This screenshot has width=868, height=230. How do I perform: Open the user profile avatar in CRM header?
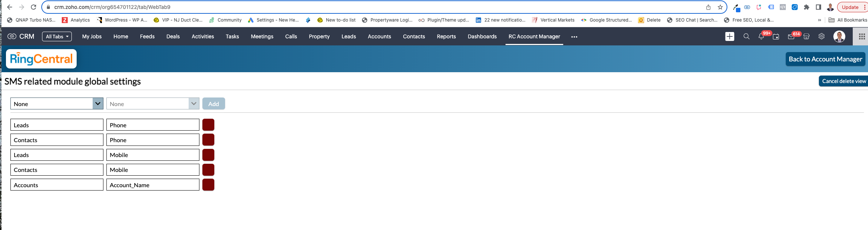[839, 36]
